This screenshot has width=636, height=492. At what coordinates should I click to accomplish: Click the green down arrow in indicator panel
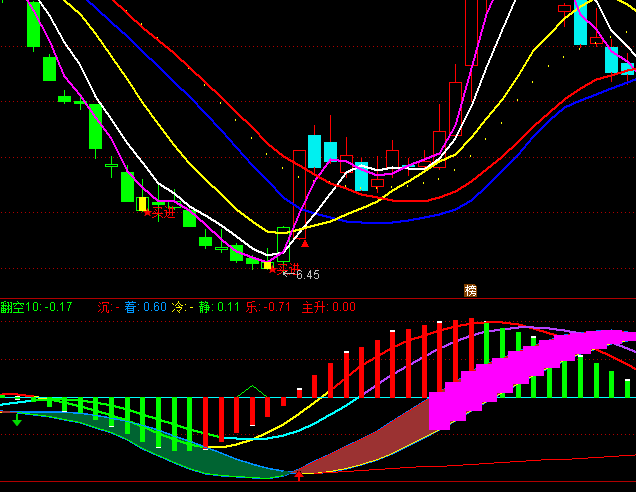coord(17,420)
